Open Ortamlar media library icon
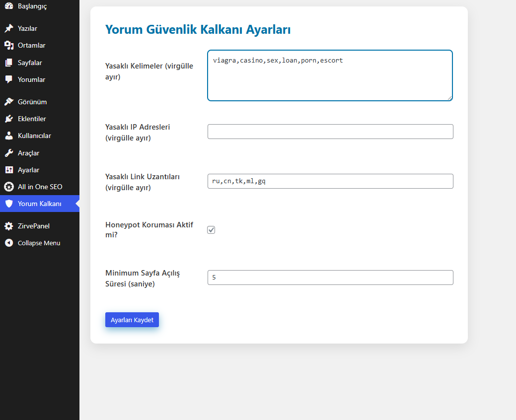Image resolution: width=516 pixels, height=420 pixels. (8, 45)
